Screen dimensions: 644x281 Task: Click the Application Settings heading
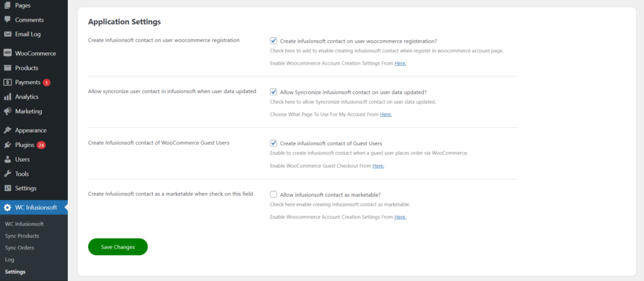(x=125, y=22)
